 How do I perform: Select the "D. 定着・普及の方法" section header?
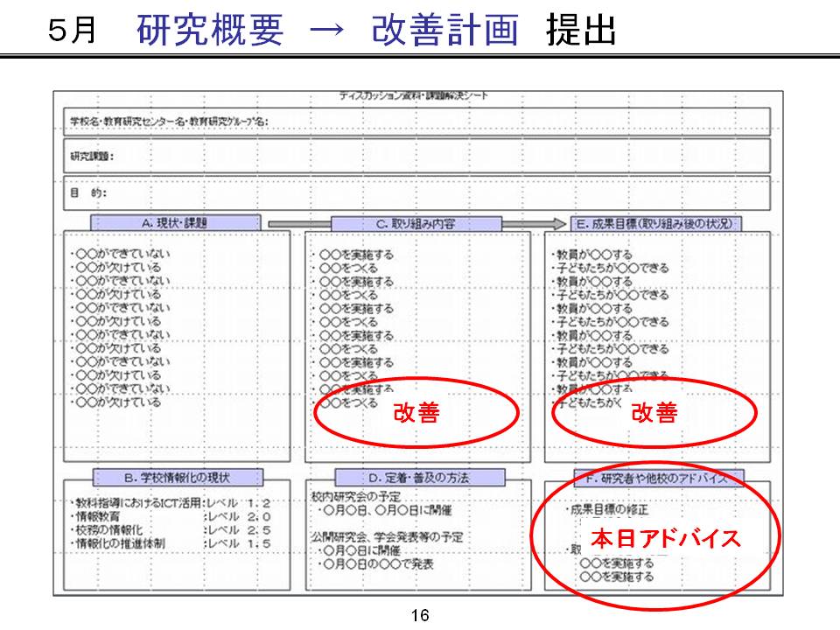419,478
